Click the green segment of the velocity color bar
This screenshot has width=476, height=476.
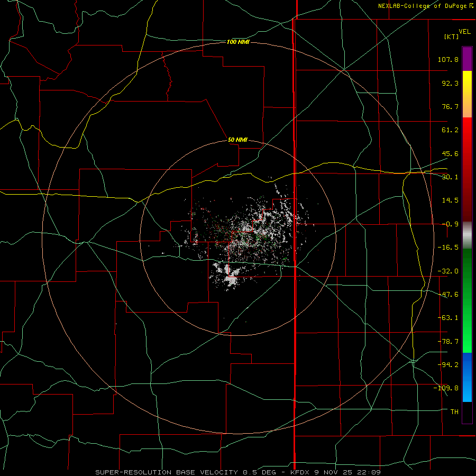467,300
